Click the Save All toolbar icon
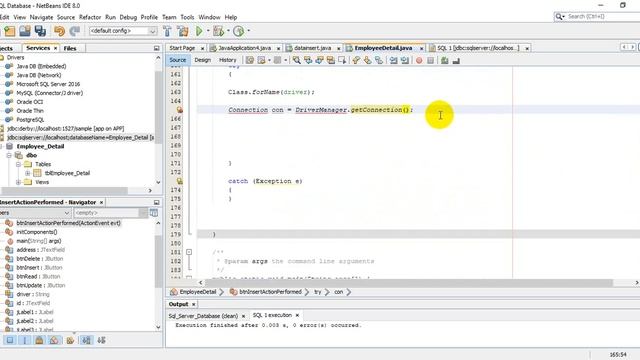The image size is (640, 360). 40,31
